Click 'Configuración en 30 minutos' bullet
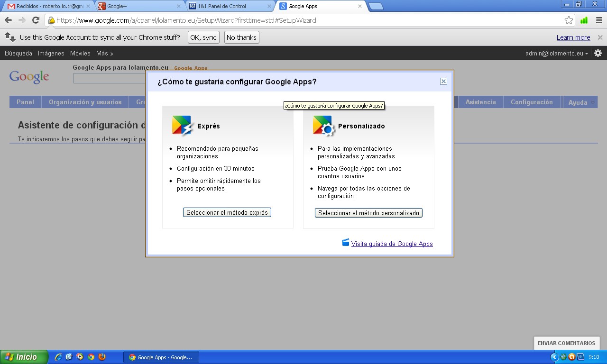Image resolution: width=607 pixels, height=364 pixels. coord(216,168)
